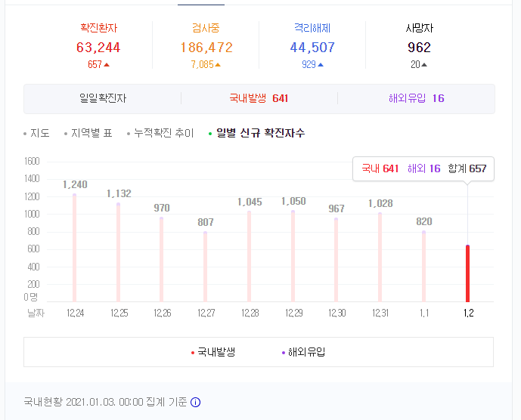
Task: Click the 1.1 bar labeled 820
Action: [x=424, y=266]
